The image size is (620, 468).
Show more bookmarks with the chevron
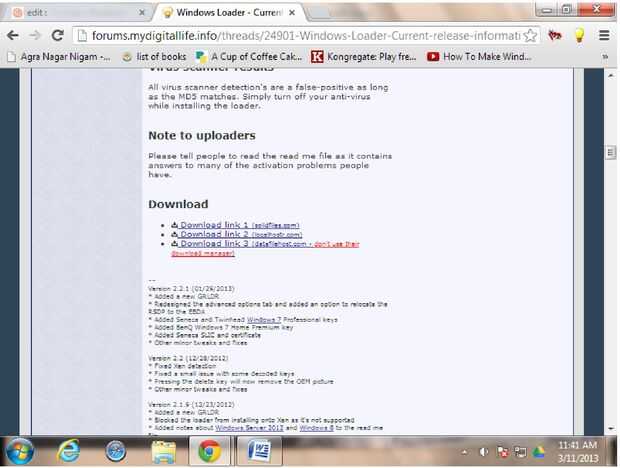pyautogui.click(x=605, y=57)
